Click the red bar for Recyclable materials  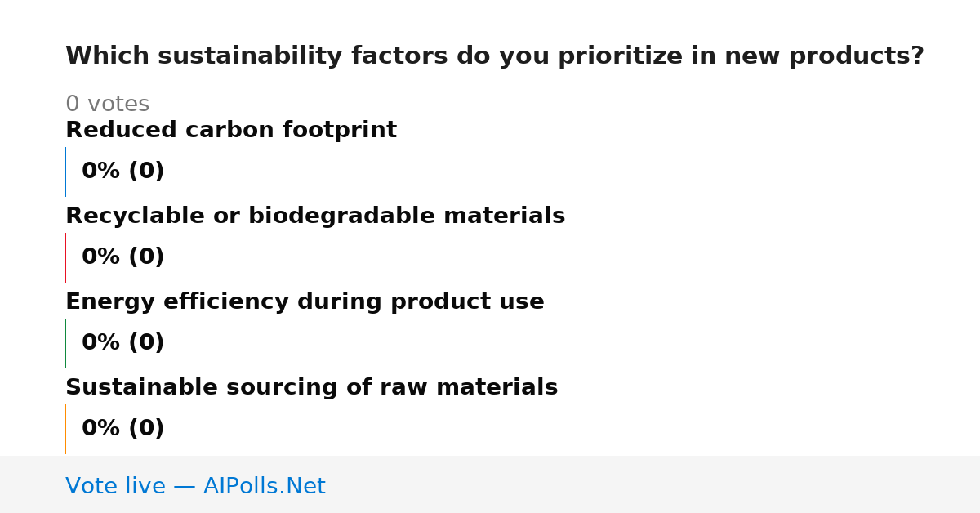click(x=65, y=257)
